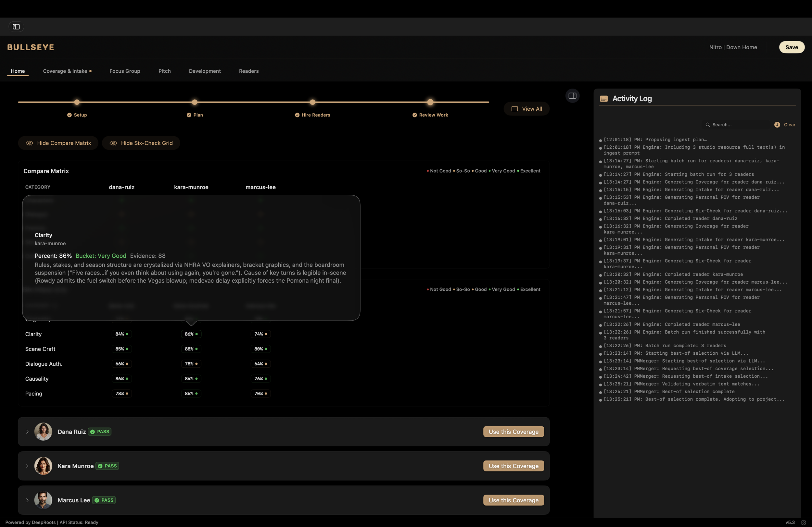Image resolution: width=812 pixels, height=527 pixels.
Task: Click dana-ruiz Pacing 78% chip
Action: click(x=122, y=393)
